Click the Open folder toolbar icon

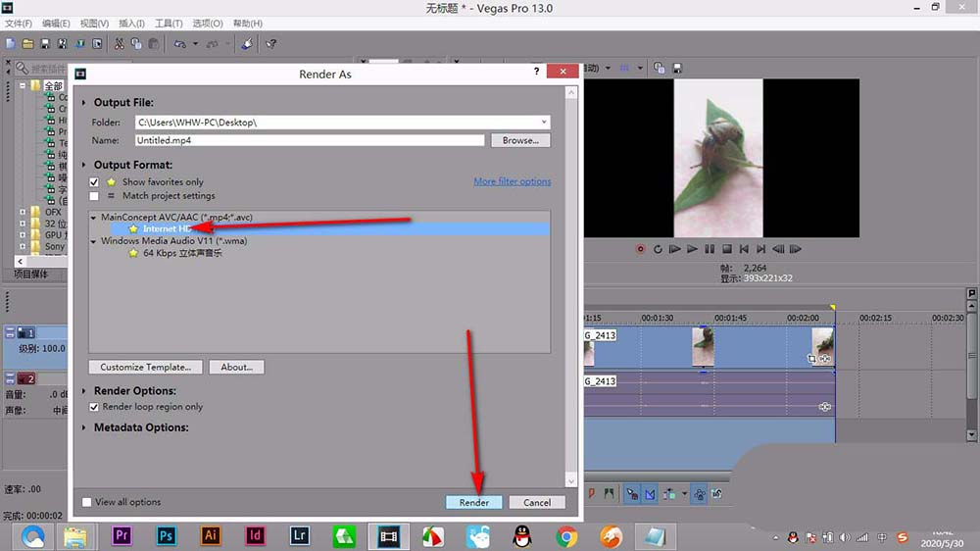pyautogui.click(x=27, y=44)
